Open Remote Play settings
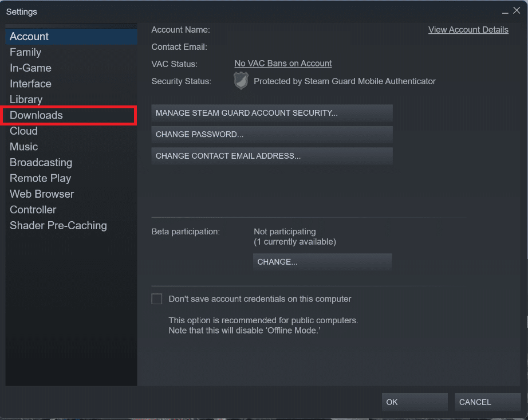This screenshot has width=528, height=420. pos(71,178)
